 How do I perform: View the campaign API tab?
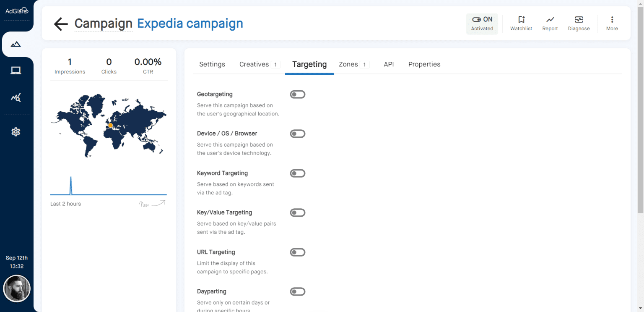click(x=389, y=64)
